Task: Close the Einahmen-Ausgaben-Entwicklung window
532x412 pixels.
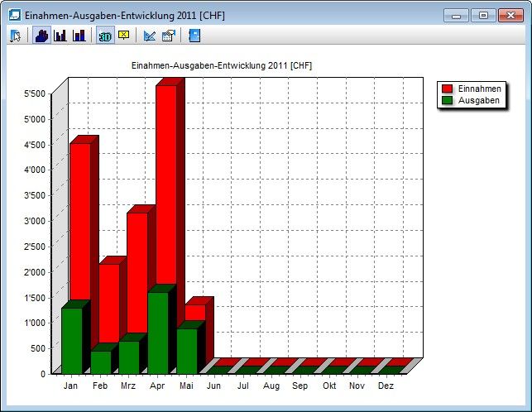Action: tap(510, 16)
